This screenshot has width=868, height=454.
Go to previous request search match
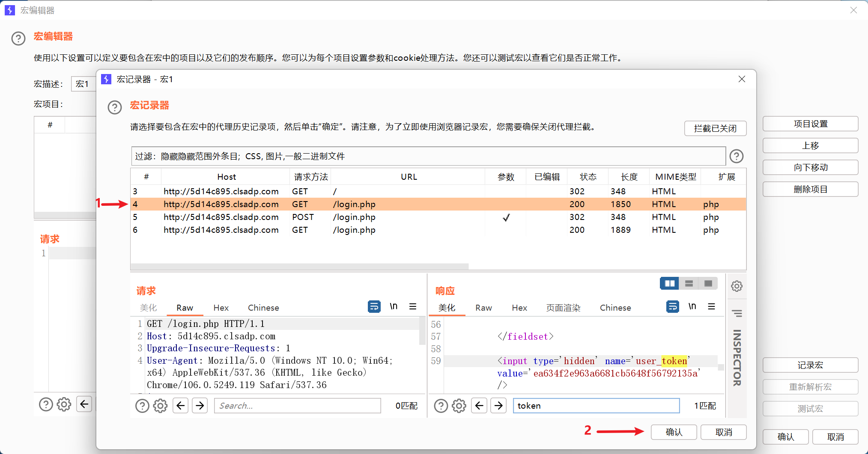pos(181,405)
